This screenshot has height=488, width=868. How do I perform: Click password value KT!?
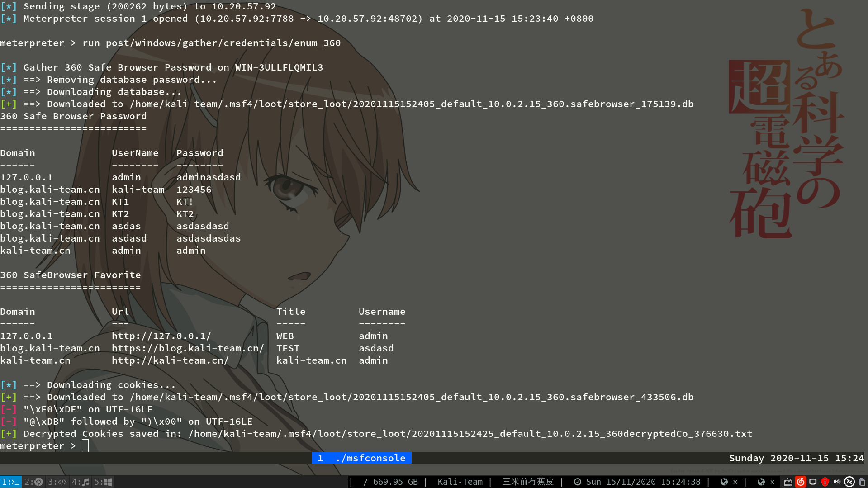coord(185,202)
